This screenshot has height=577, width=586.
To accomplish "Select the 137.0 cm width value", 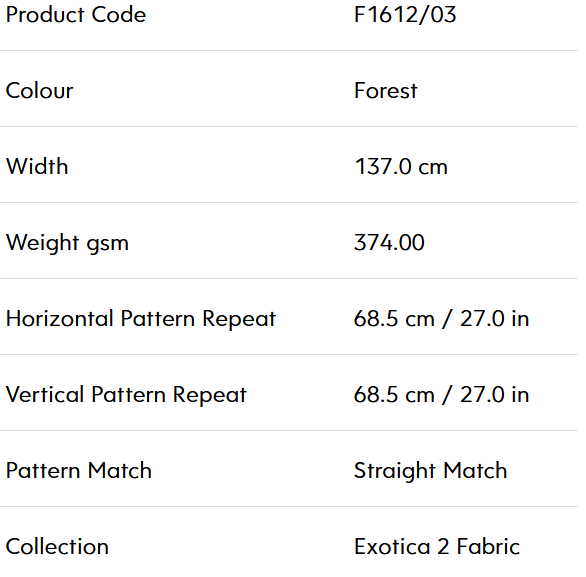I will 401,167.
